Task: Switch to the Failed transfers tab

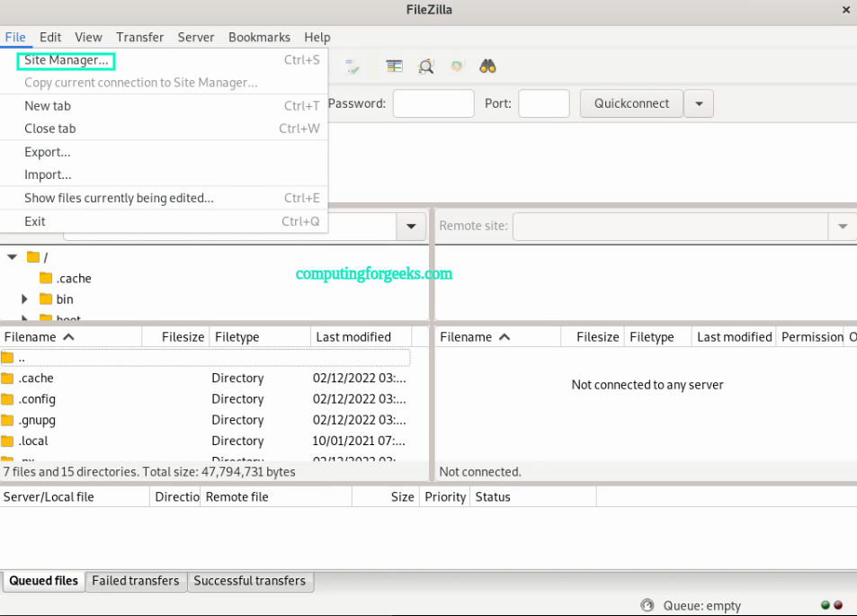Action: coord(136,581)
